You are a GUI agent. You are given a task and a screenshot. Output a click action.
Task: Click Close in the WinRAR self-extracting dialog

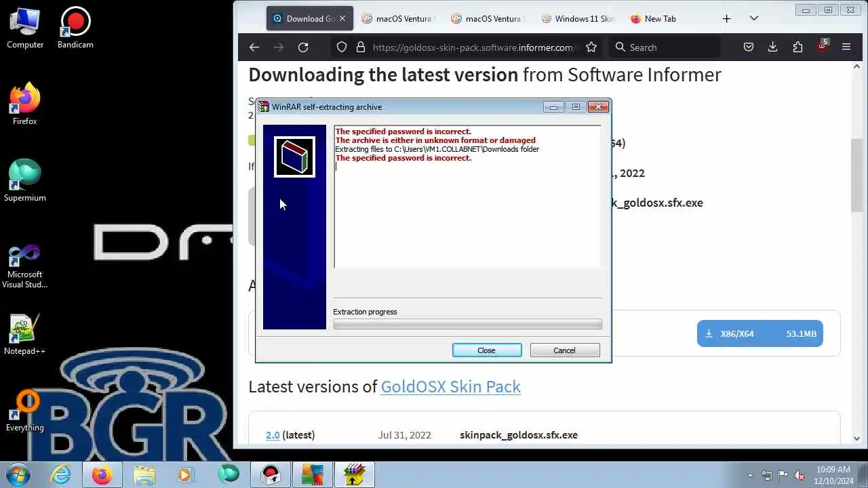click(x=487, y=350)
